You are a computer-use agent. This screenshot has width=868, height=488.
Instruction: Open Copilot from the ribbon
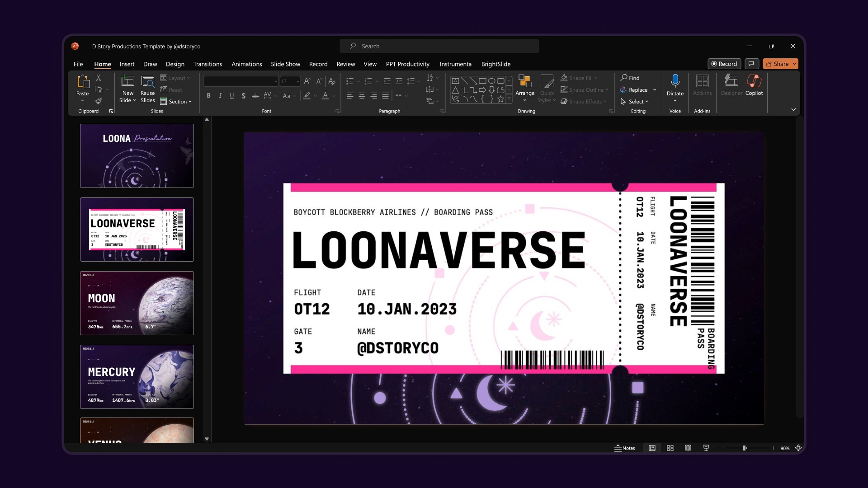(754, 85)
